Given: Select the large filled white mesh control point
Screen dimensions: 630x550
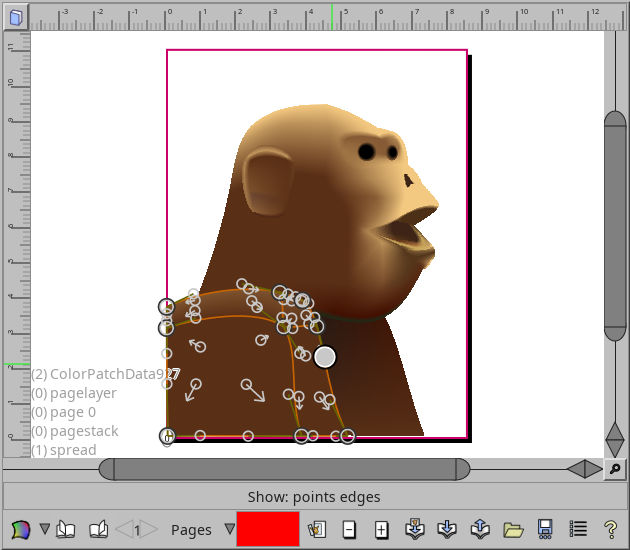Looking at the screenshot, I should 325,357.
